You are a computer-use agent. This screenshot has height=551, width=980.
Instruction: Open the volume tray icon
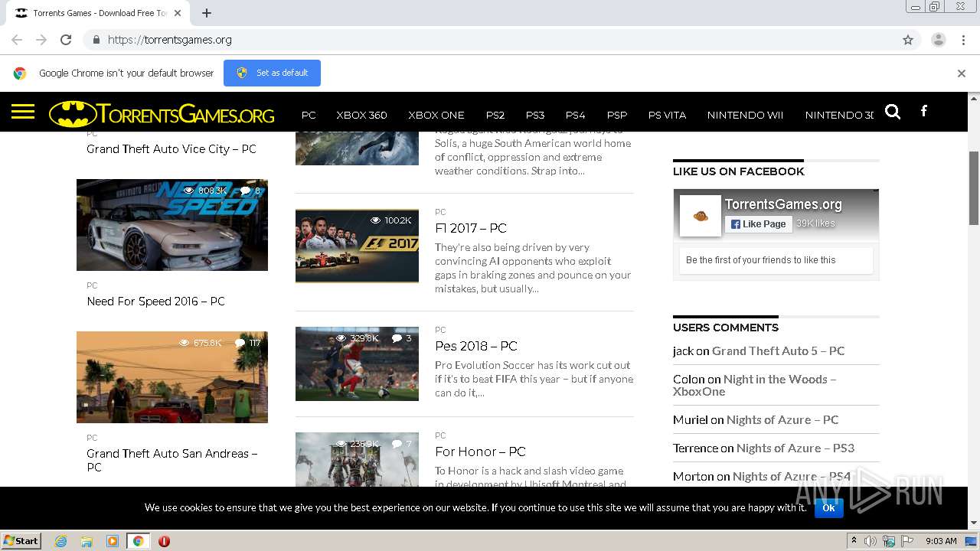point(871,541)
